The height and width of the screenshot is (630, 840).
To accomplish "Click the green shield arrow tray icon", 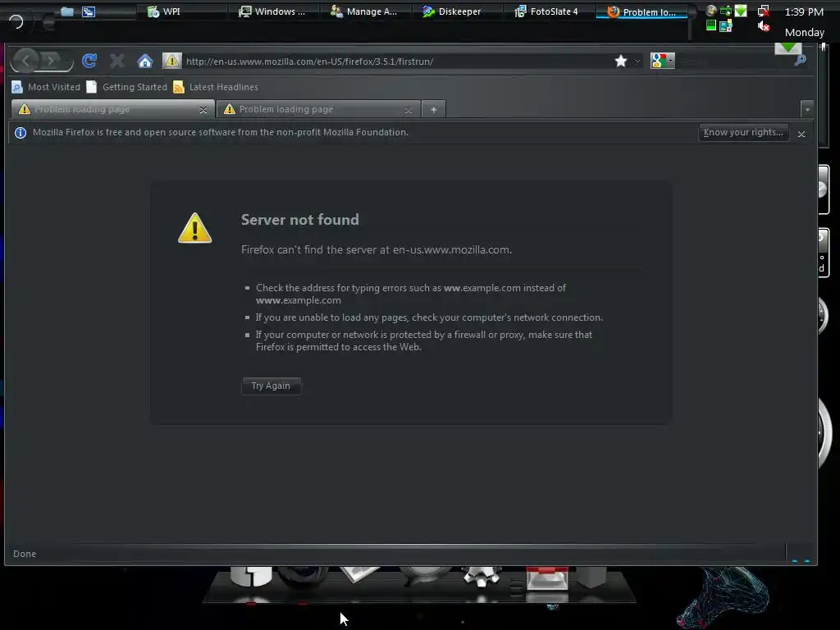I will [741, 11].
